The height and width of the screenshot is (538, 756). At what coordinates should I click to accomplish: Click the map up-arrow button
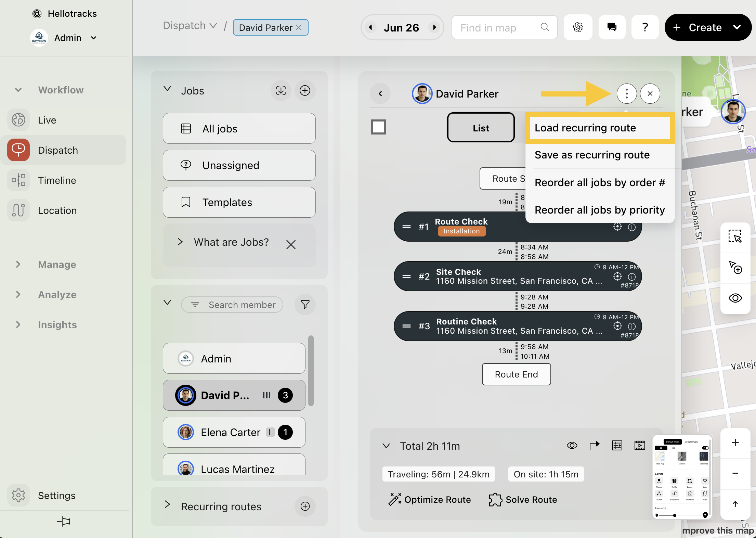[x=735, y=503]
